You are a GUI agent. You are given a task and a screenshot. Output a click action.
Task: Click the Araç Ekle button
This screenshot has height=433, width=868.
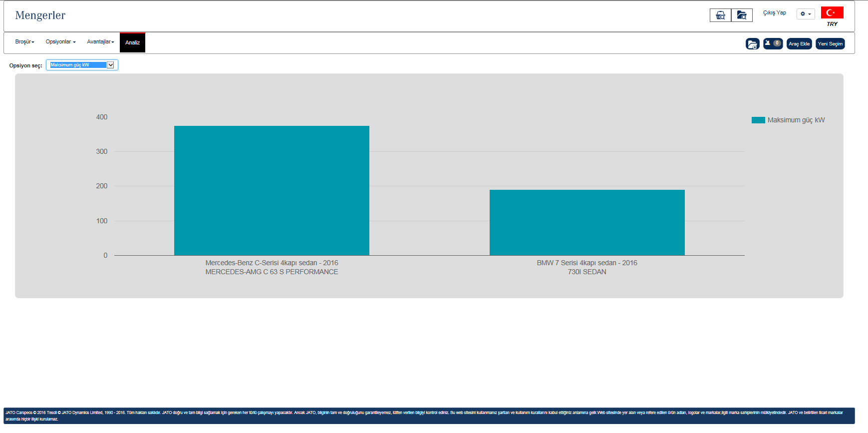tap(799, 44)
